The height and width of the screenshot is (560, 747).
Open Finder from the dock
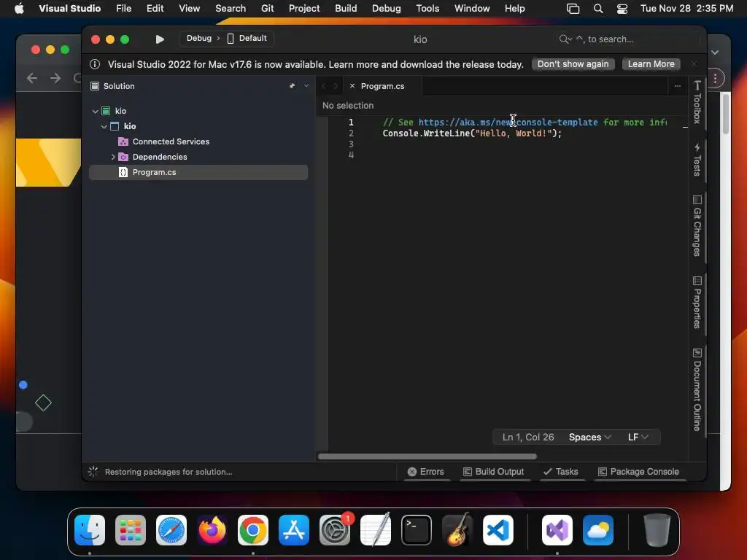coord(90,530)
